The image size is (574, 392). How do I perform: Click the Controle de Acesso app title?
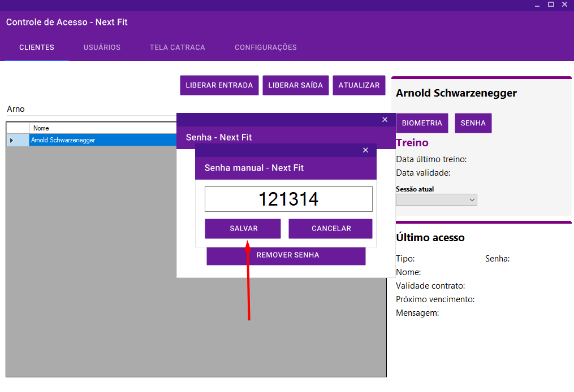[67, 22]
